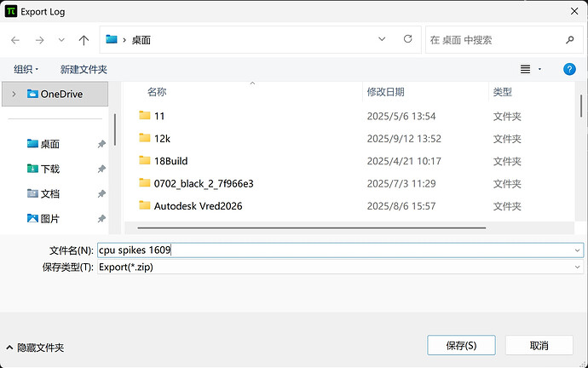Expand the address bar path dropdown
The image size is (588, 368).
coord(383,39)
